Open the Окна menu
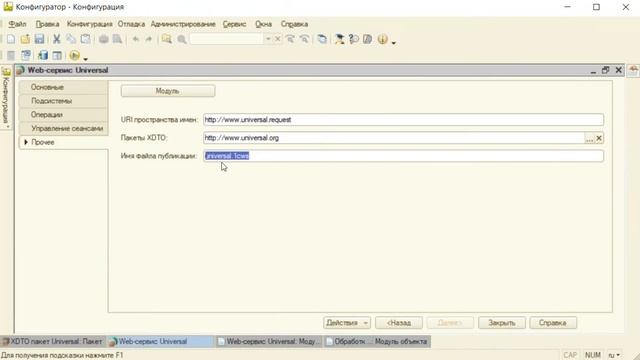Image resolution: width=640 pixels, height=360 pixels. pos(263,24)
